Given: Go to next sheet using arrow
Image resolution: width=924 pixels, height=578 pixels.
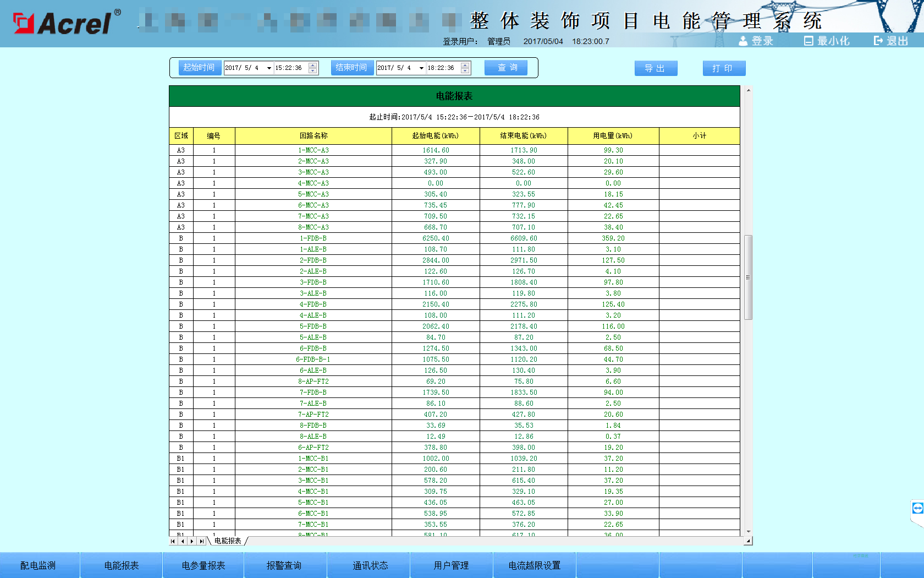Looking at the screenshot, I should point(192,541).
